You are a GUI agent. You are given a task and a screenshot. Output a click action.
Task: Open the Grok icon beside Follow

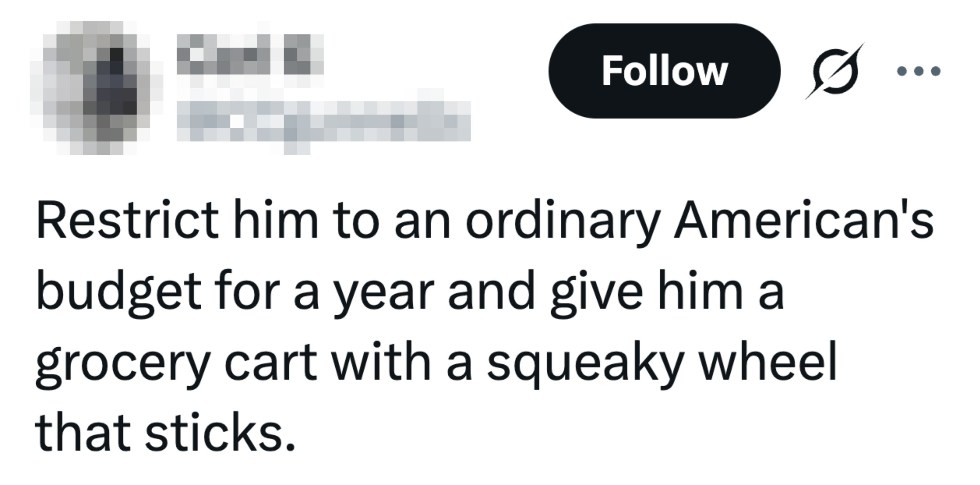[x=835, y=71]
